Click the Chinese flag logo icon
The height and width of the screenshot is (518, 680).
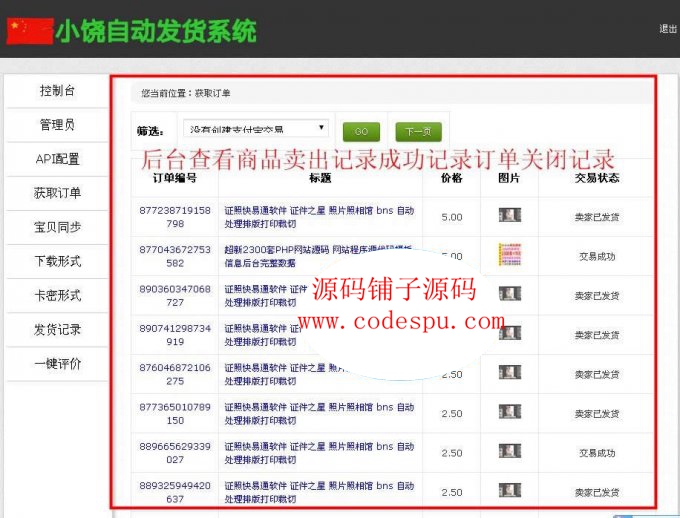[30, 31]
